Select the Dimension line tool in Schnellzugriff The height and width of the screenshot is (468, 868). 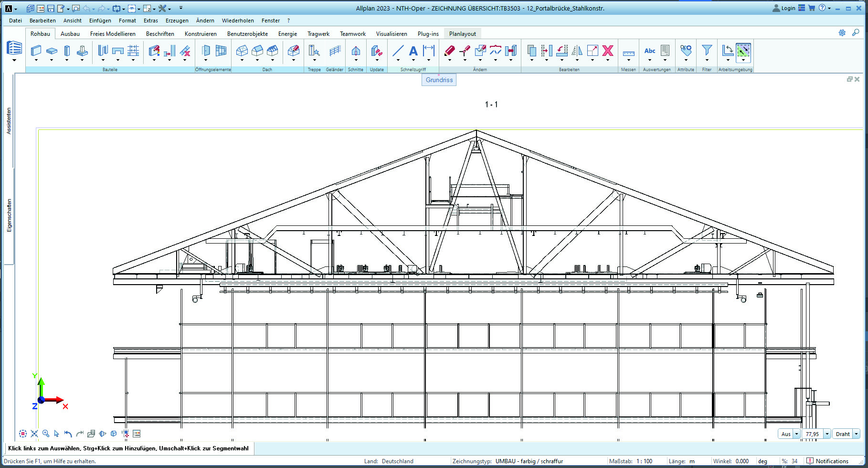(429, 51)
